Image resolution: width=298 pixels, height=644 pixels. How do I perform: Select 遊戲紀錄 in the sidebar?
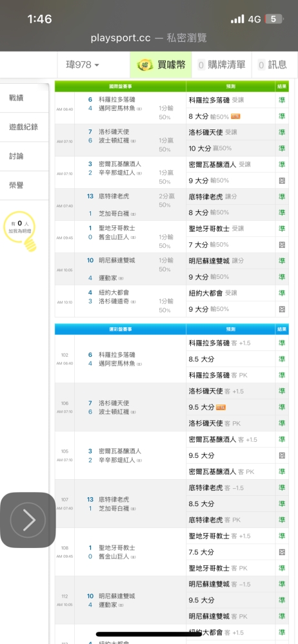(24, 127)
